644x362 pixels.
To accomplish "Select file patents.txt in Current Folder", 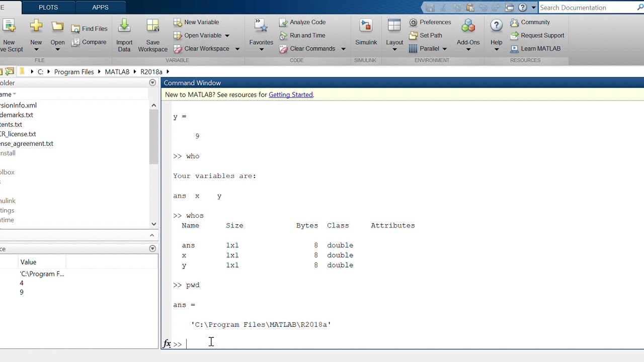I will pyautogui.click(x=11, y=124).
